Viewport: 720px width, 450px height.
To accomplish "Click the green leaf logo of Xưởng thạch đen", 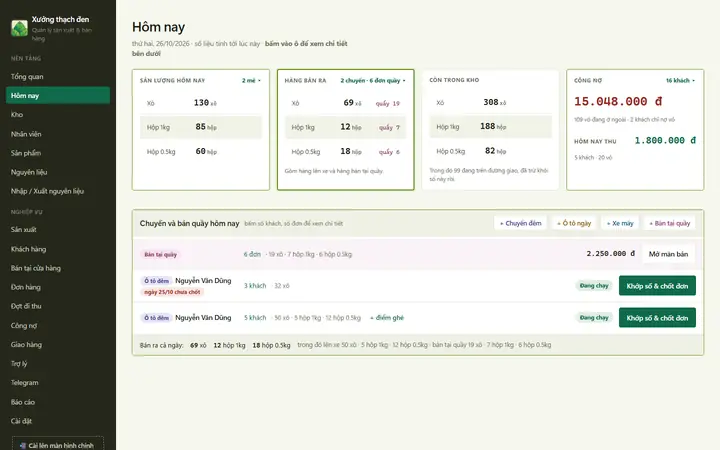I will [19, 28].
